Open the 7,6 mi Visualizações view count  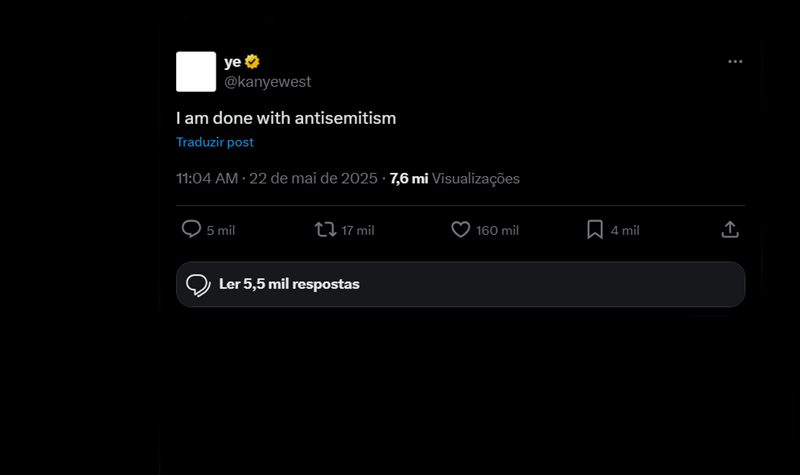click(x=455, y=179)
